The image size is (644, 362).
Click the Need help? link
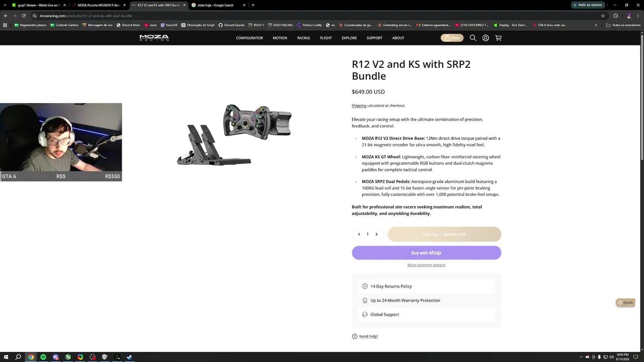369,336
